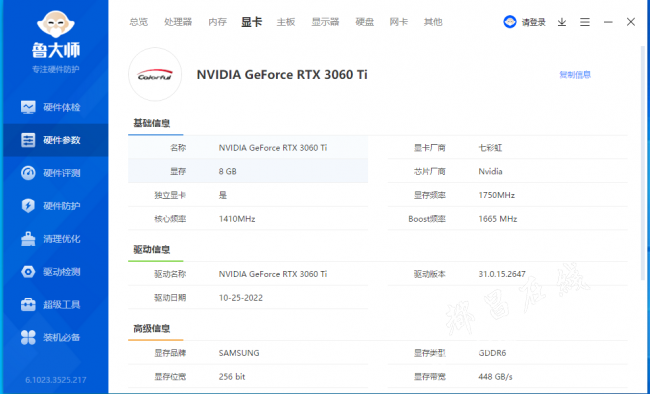650x394 pixels.
Task: Switch to the 硬盘 tab
Action: pyautogui.click(x=365, y=22)
